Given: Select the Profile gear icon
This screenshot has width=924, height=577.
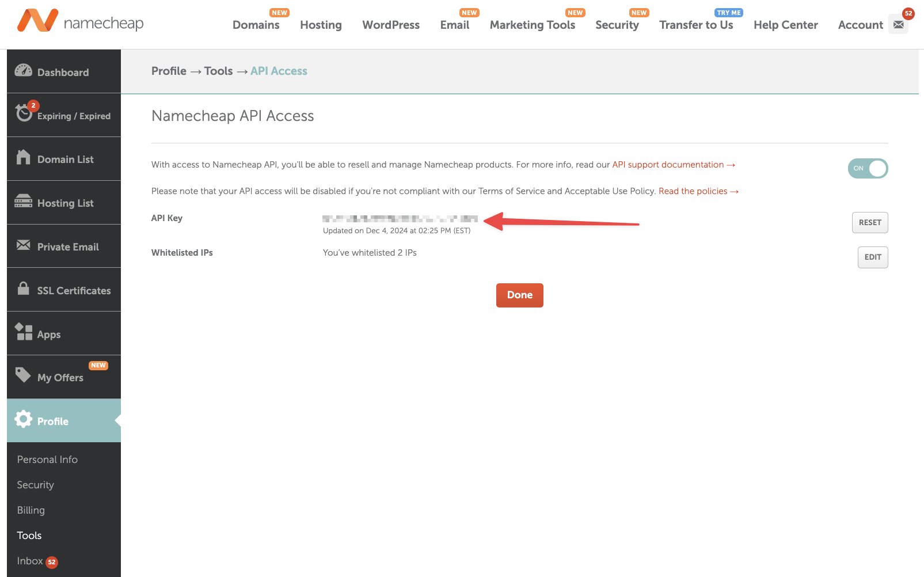Looking at the screenshot, I should (x=23, y=420).
